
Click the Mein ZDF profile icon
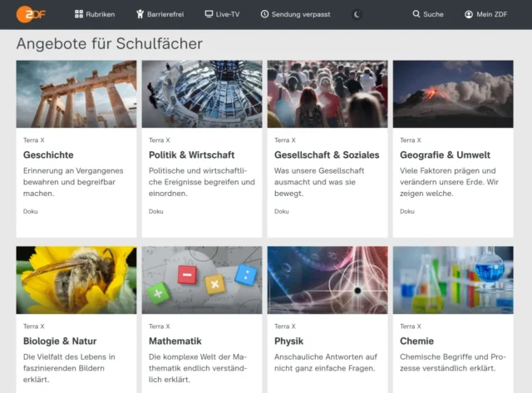pyautogui.click(x=468, y=14)
